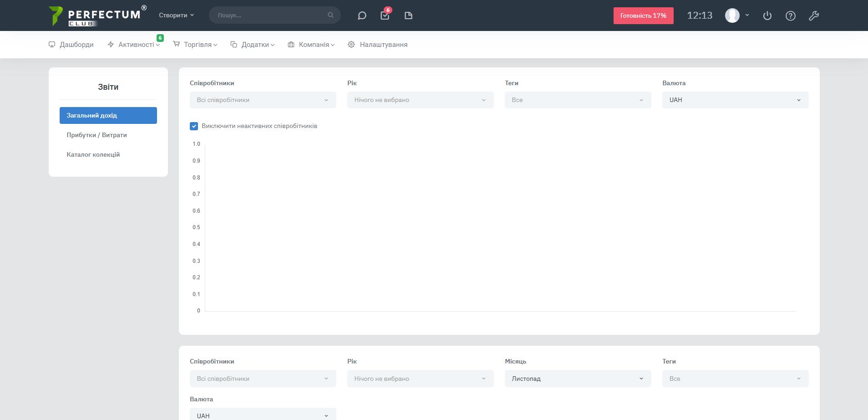Image resolution: width=868 pixels, height=420 pixels.
Task: Click the user avatar profile picture
Action: point(732,15)
